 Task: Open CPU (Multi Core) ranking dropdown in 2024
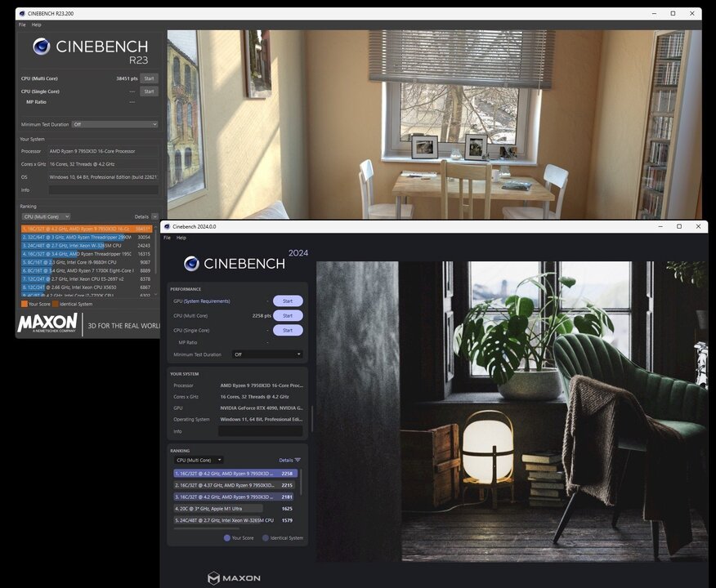click(x=199, y=460)
